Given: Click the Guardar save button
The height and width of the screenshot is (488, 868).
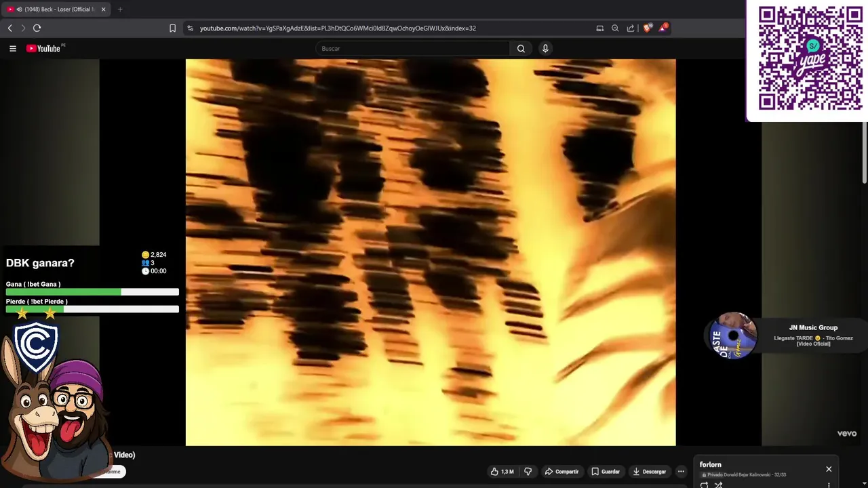Looking at the screenshot, I should [x=606, y=472].
